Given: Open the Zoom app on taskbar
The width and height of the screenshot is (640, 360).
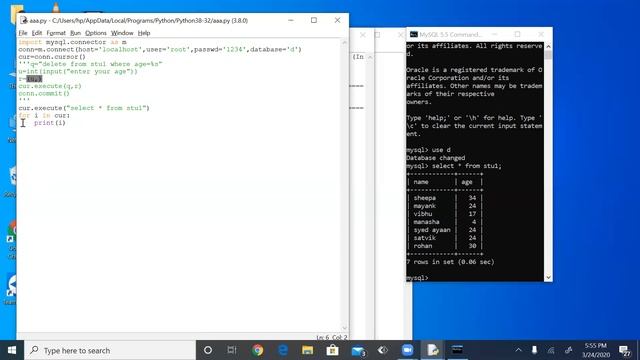Looking at the screenshot, I should click(x=407, y=350).
